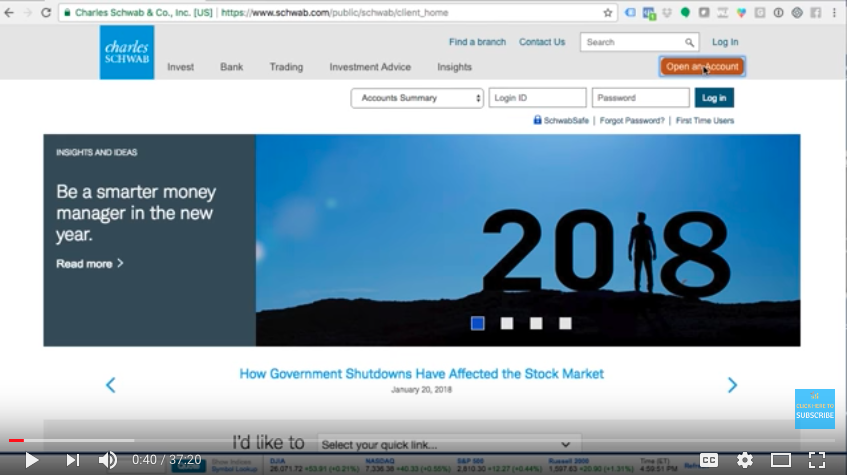Click the Subscribe overlay badge
The image size is (847, 475).
(x=815, y=409)
